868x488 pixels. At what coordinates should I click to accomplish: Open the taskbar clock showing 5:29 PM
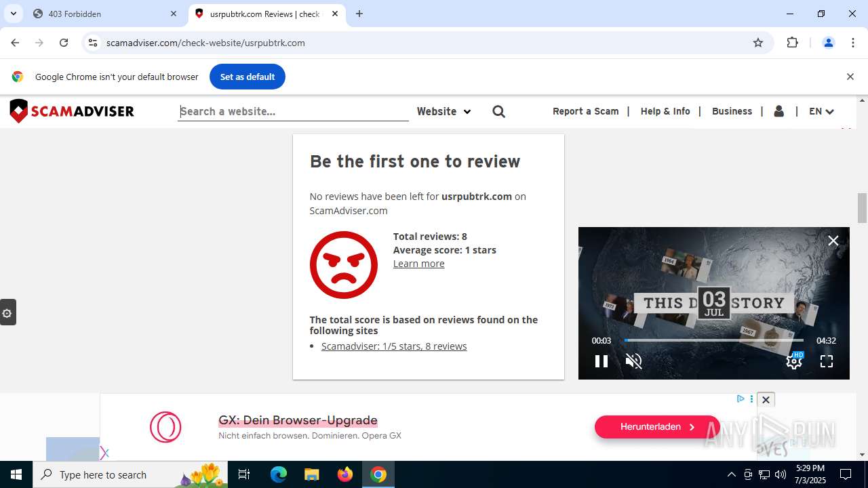click(x=810, y=474)
